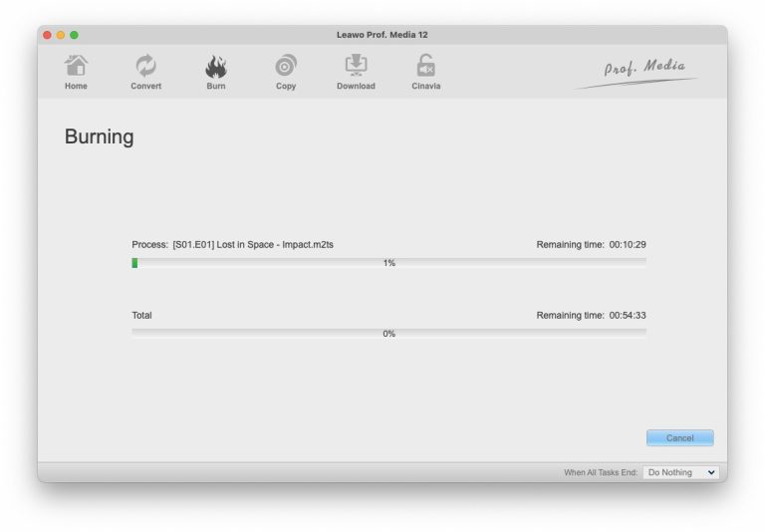Minimize the window with the yellow button
This screenshot has width=765, height=532.
pos(60,35)
